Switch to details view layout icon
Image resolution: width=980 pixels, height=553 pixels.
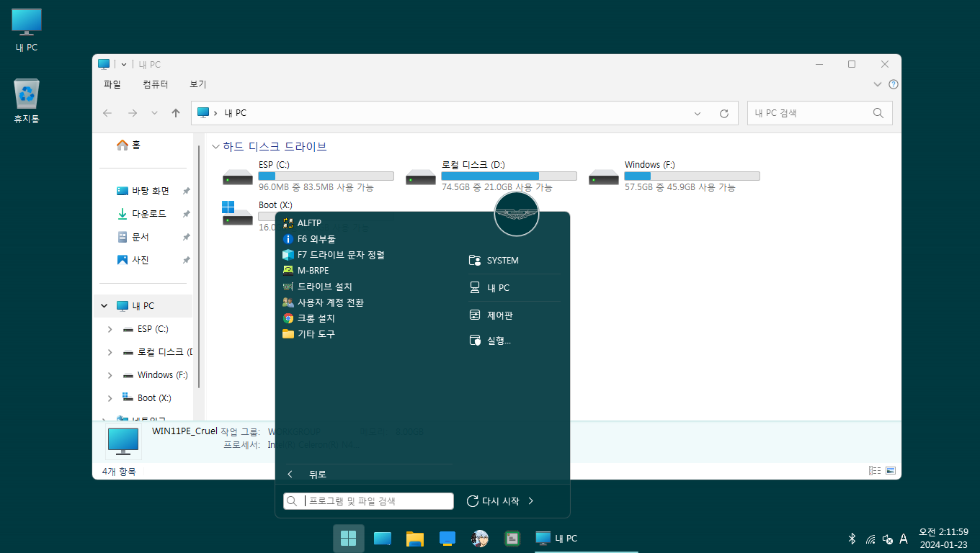pyautogui.click(x=875, y=471)
